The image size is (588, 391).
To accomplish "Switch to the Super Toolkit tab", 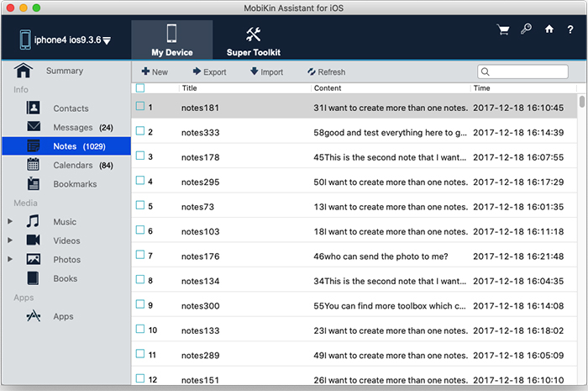I will point(254,40).
